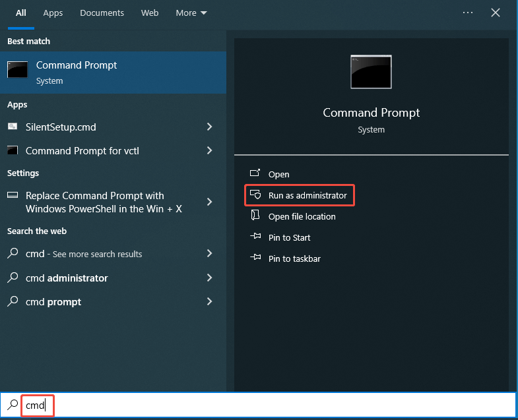Expand Command Prompt for vctl arrow
The width and height of the screenshot is (518, 420).
coord(209,150)
